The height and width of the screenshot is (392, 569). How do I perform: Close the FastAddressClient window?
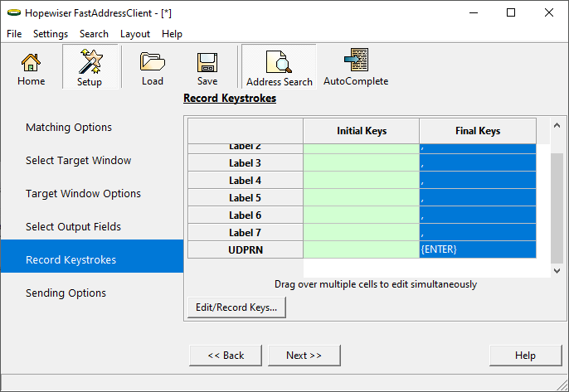click(x=549, y=12)
